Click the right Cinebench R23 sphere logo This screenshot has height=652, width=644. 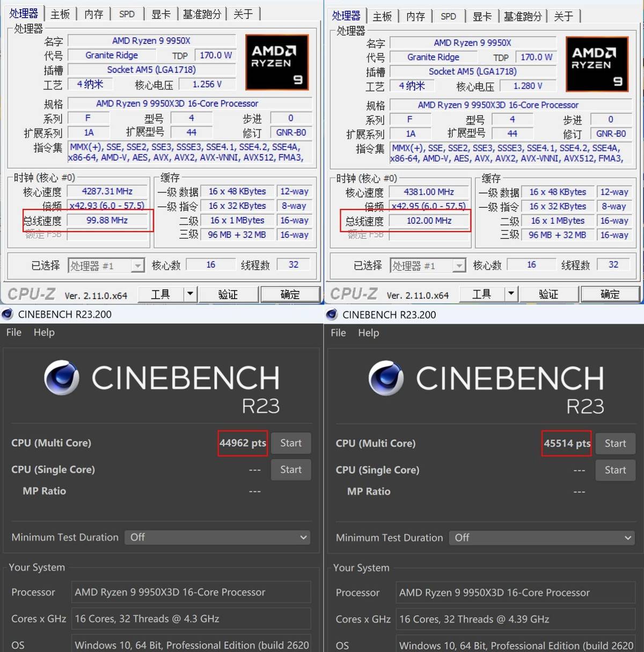386,378
